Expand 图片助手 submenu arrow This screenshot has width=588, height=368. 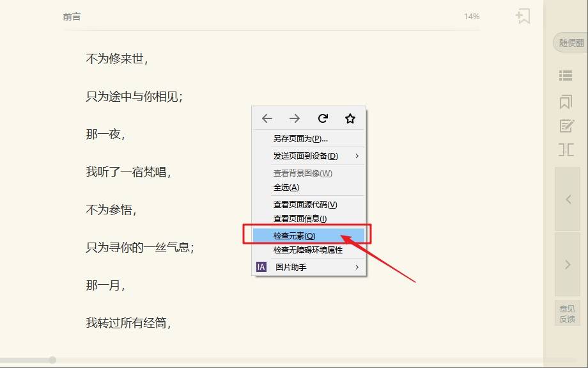(x=357, y=267)
